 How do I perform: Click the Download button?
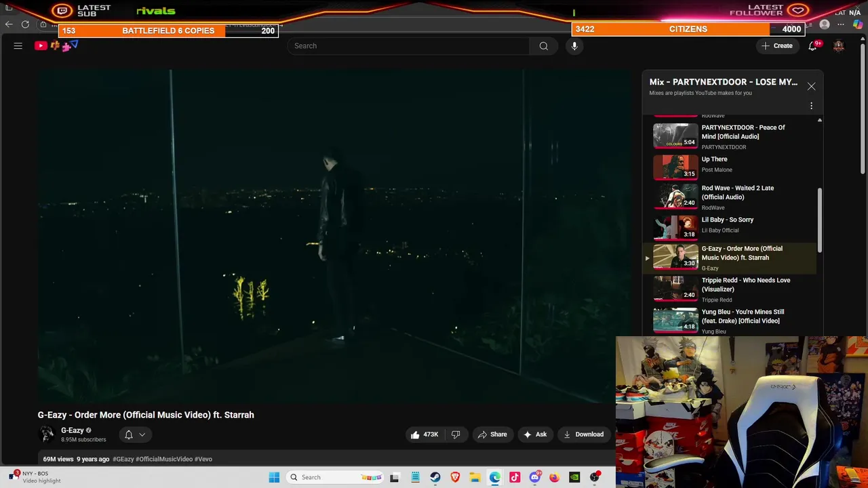583,434
